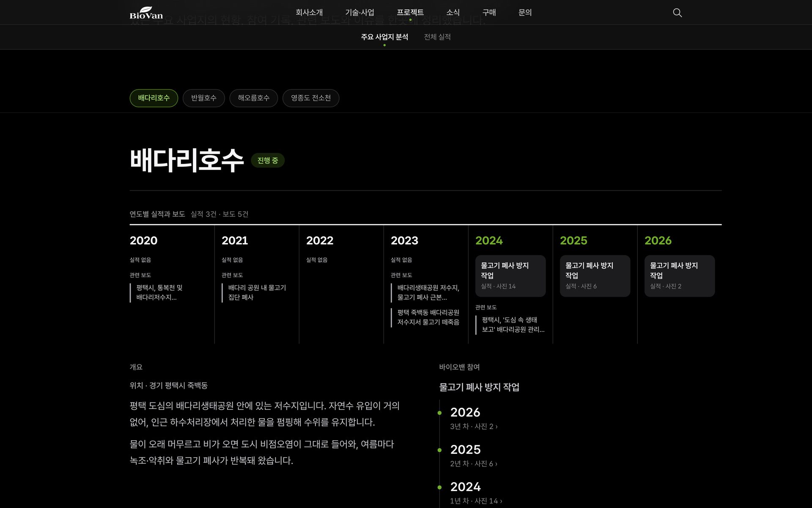Open 2024 entry 1년 차 · 사진 14
812x508 pixels.
(476, 501)
